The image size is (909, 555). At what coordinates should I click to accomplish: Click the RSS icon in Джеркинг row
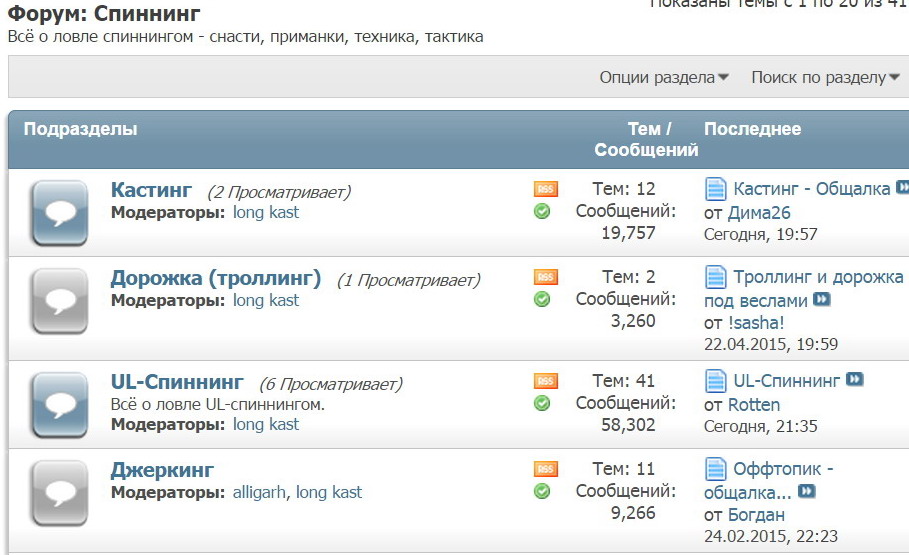545,469
